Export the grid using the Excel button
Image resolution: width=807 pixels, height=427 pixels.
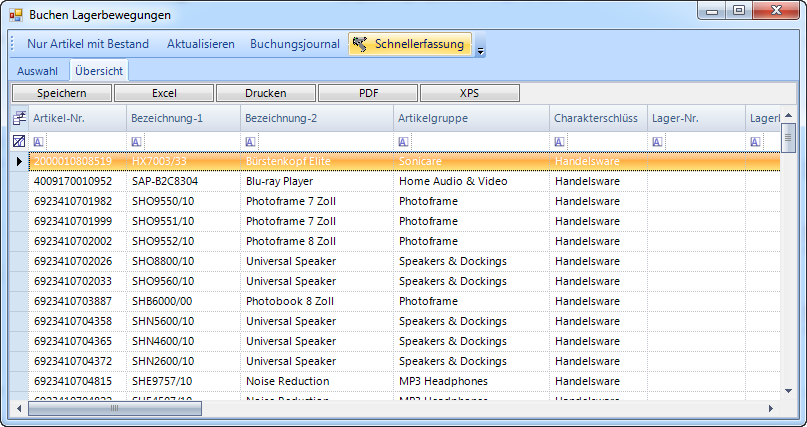[x=164, y=93]
